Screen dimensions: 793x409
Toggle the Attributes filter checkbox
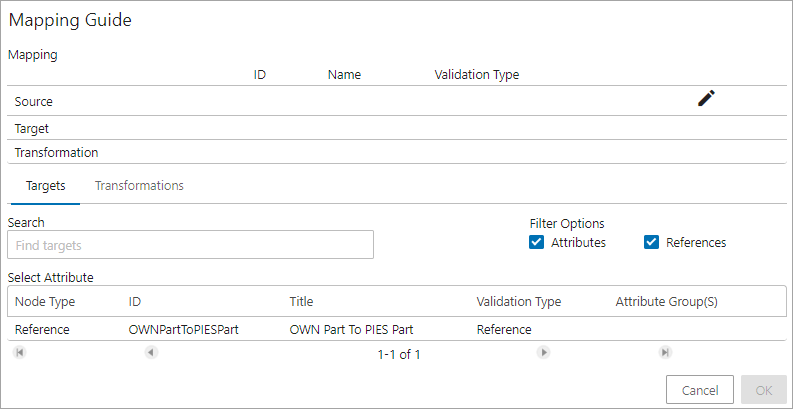click(536, 243)
